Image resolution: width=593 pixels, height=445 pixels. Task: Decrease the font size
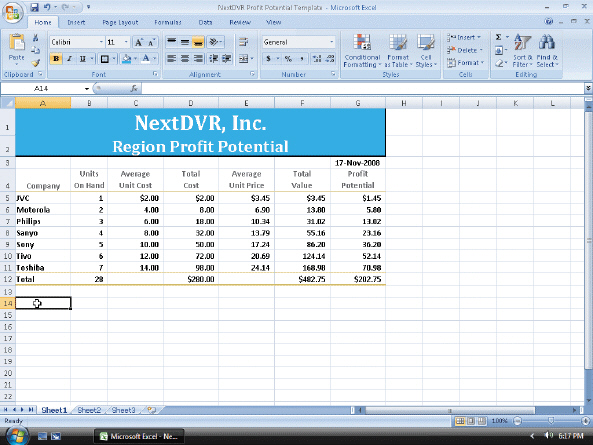pos(151,42)
